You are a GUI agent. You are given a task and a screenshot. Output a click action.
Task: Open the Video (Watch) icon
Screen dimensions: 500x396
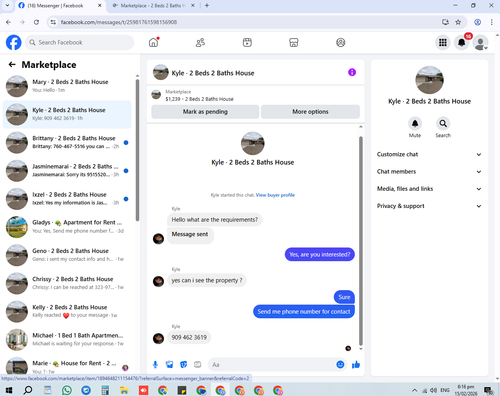pyautogui.click(x=247, y=43)
